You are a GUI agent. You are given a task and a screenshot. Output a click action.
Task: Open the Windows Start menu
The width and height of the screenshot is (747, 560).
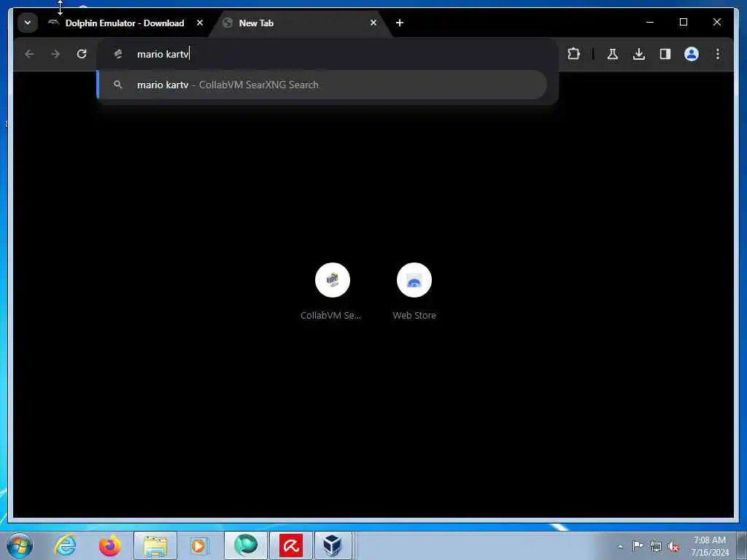coord(20,545)
